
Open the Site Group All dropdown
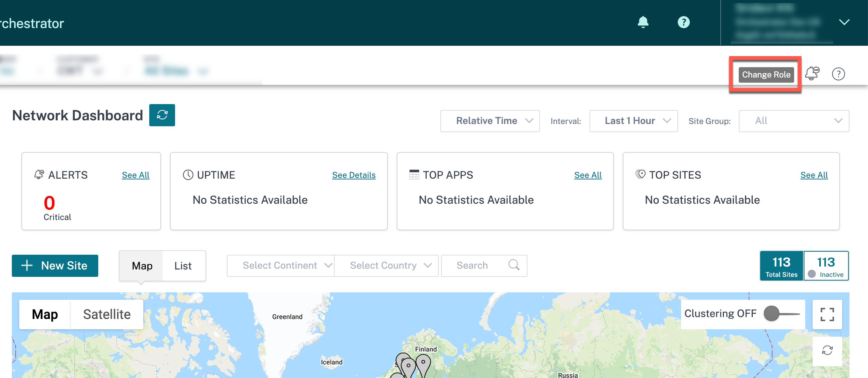click(x=794, y=121)
